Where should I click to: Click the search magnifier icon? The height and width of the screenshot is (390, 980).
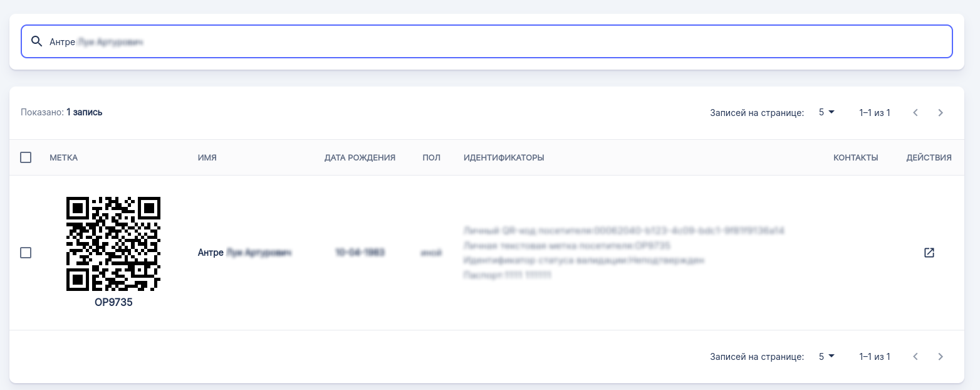tap(36, 41)
